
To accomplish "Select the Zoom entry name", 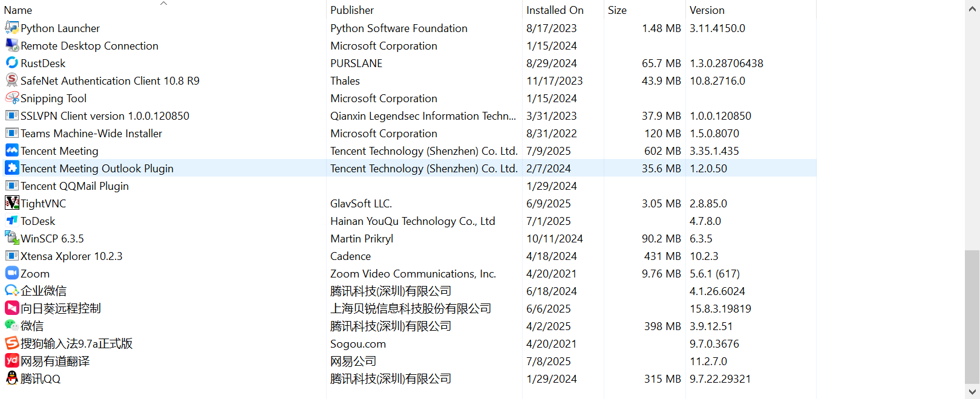I will point(35,274).
